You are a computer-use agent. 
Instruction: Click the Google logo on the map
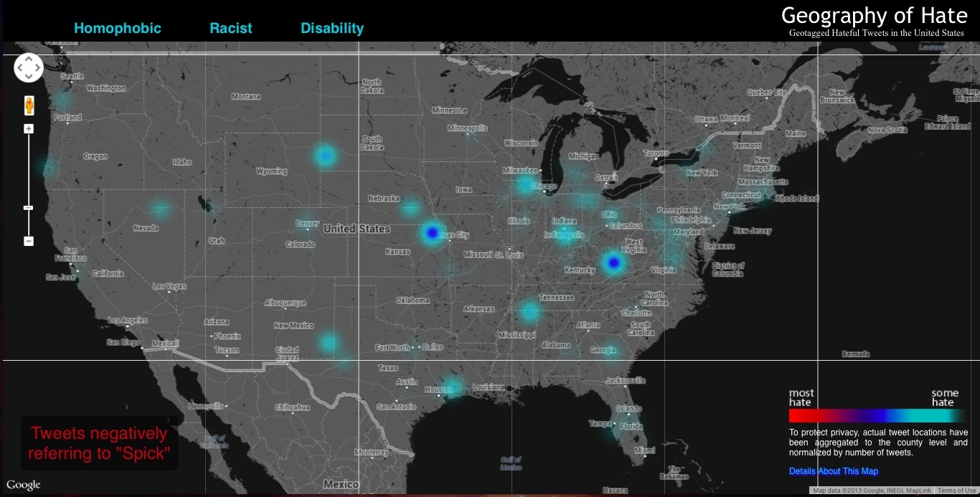pos(23,485)
